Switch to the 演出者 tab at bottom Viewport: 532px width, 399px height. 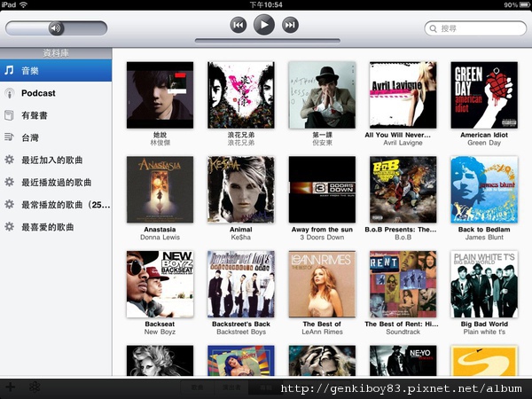pos(231,387)
